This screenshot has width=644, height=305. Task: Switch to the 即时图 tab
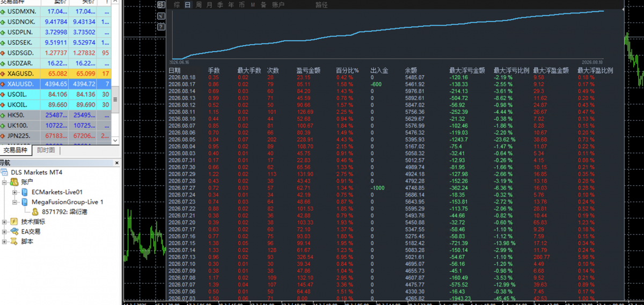point(46,150)
